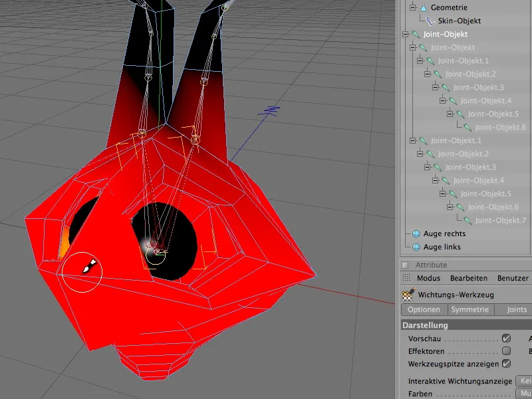Viewport: 532px width, 399px height.
Task: Open the Bearbeiten menu
Action: coord(469,278)
